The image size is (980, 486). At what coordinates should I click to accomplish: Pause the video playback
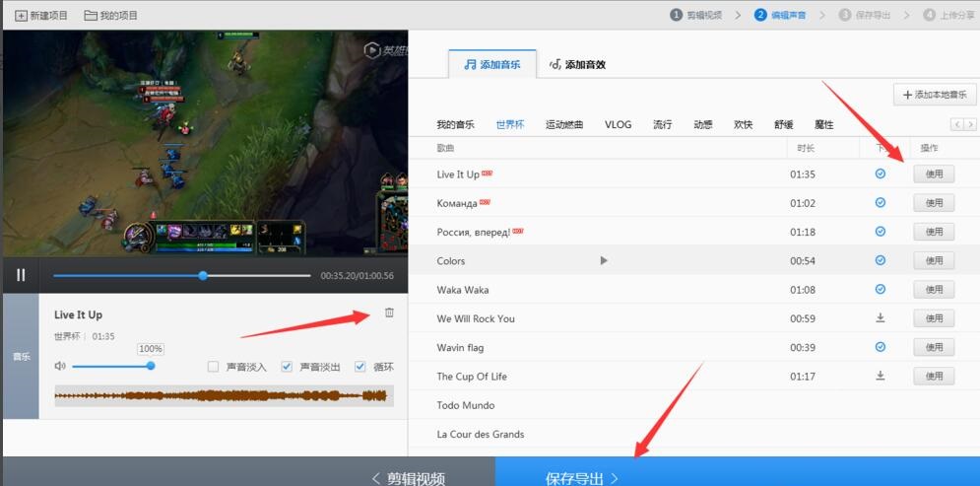[21, 276]
